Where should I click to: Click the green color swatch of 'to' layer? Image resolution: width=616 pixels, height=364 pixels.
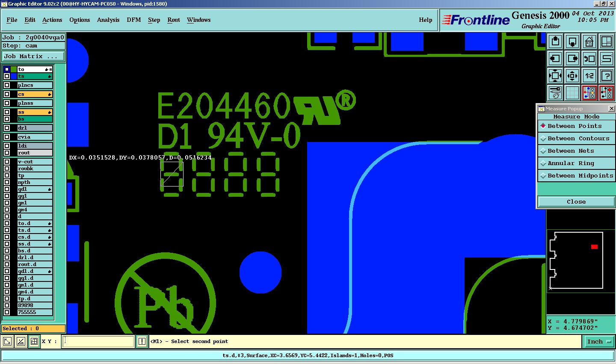14,69
